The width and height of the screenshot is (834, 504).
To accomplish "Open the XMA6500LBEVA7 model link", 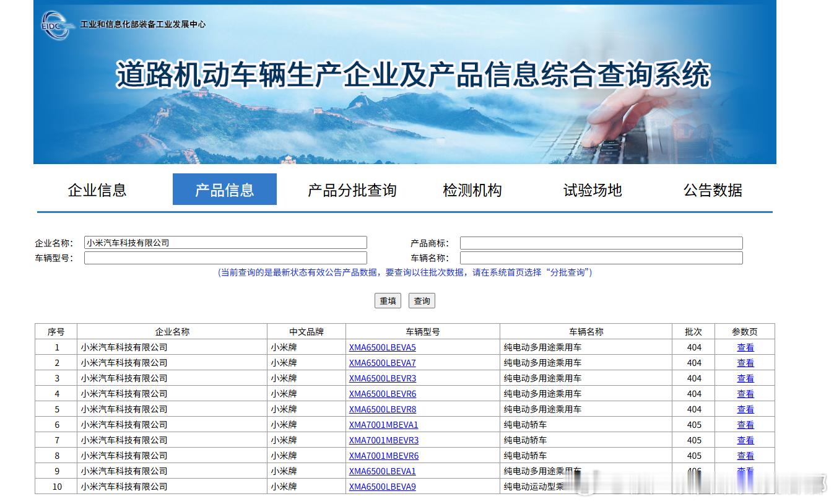I will click(383, 363).
